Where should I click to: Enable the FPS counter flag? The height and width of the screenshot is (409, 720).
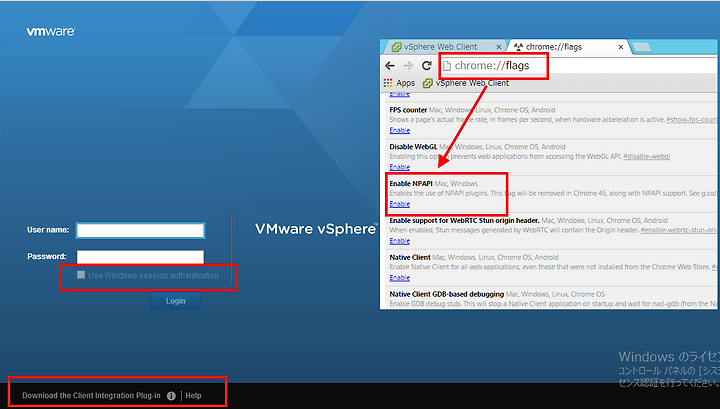[x=399, y=130]
